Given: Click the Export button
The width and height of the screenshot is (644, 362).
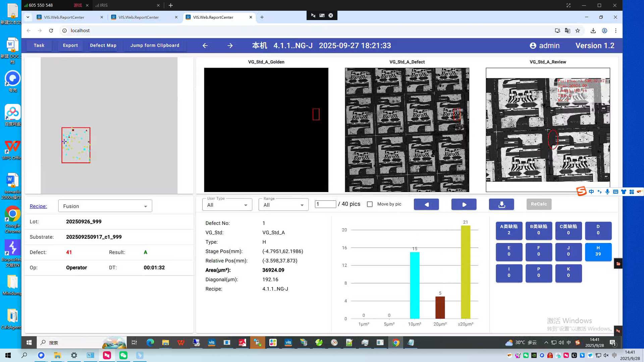Looking at the screenshot, I should click(70, 45).
